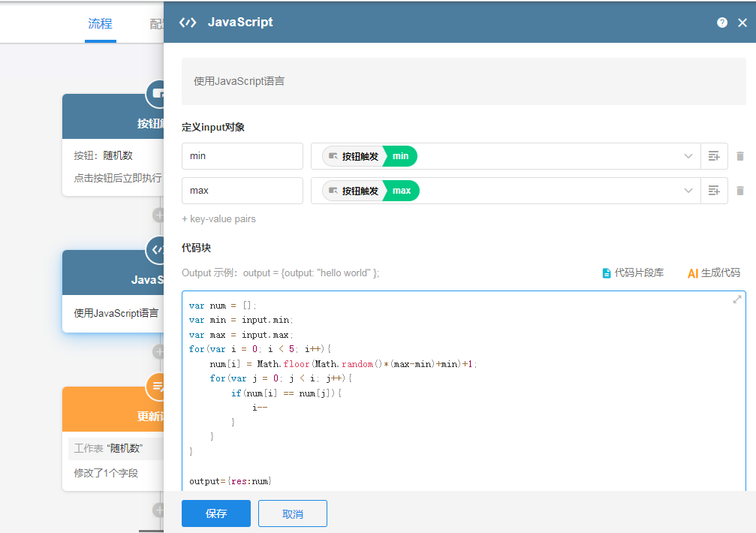Viewport: 756px width, 533px height.
Task: Click AI 生成代码 to generate code
Action: [713, 273]
